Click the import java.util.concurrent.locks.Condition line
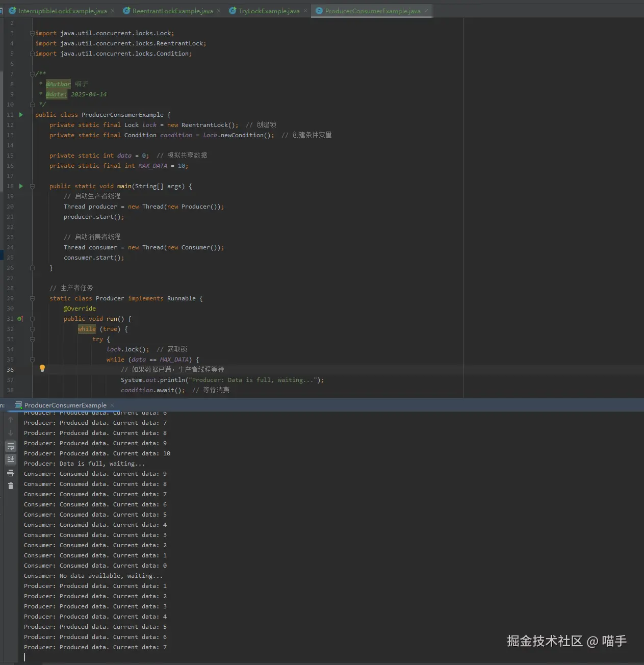 click(x=114, y=54)
